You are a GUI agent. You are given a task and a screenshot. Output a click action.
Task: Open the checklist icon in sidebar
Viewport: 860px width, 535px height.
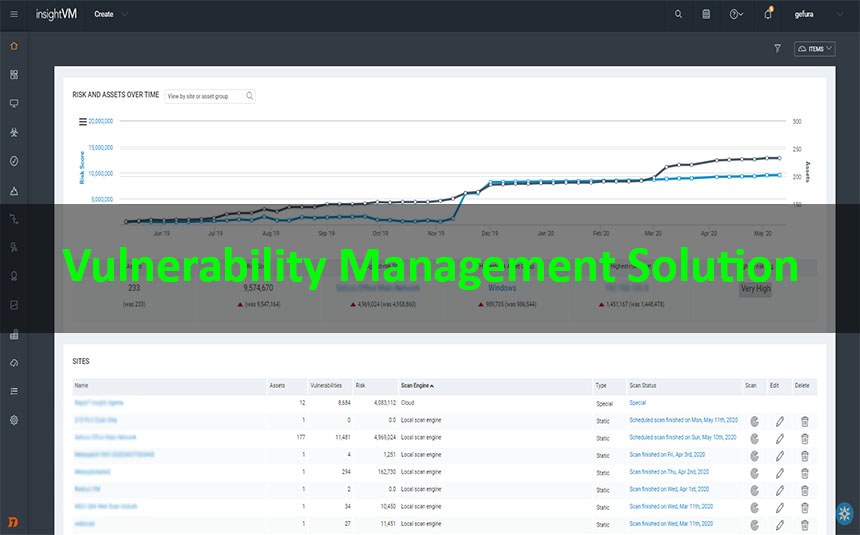(x=14, y=391)
